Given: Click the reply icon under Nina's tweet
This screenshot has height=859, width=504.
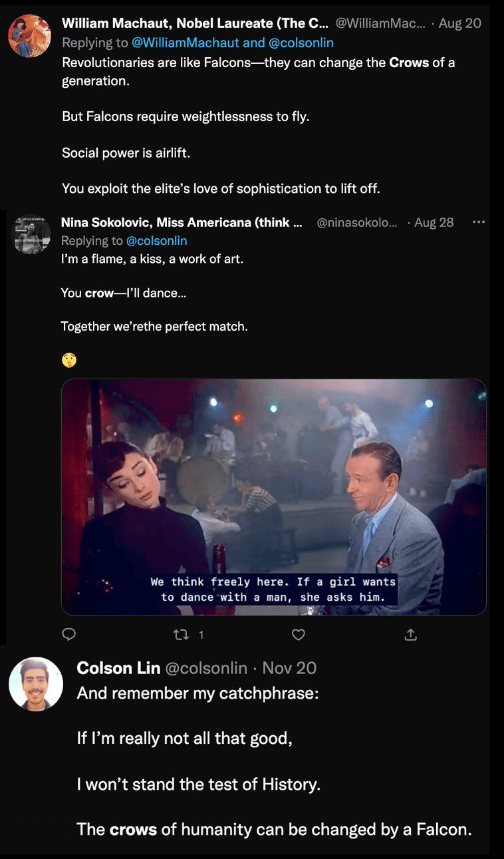Looking at the screenshot, I should [x=68, y=635].
